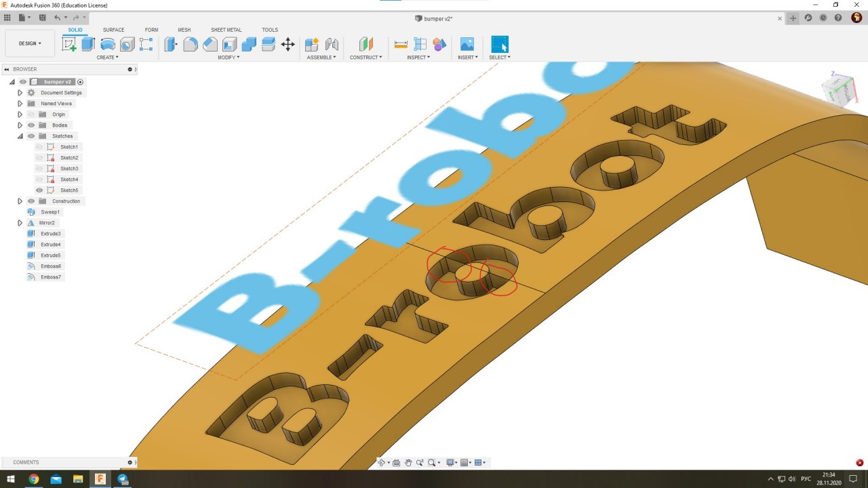The image size is (868, 488).
Task: Click the Interference inspect icon
Action: 420,45
